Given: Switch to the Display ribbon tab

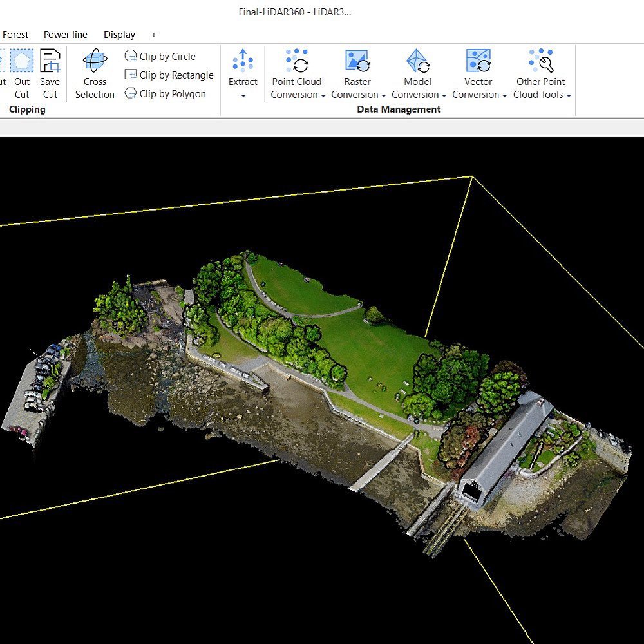Looking at the screenshot, I should tap(120, 35).
